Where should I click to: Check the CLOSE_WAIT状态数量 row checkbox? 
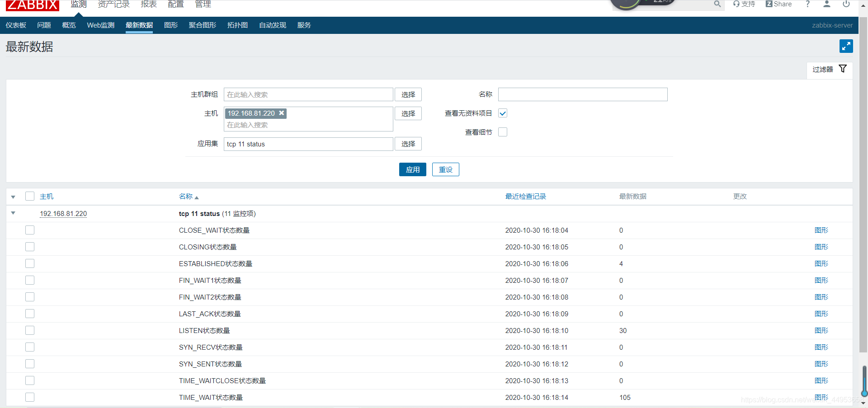tap(30, 230)
